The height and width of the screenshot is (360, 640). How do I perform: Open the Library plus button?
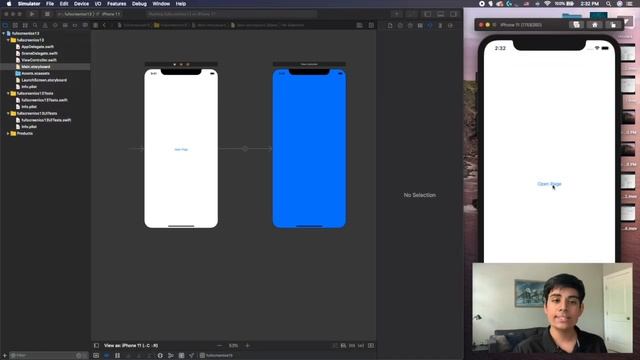click(396, 14)
